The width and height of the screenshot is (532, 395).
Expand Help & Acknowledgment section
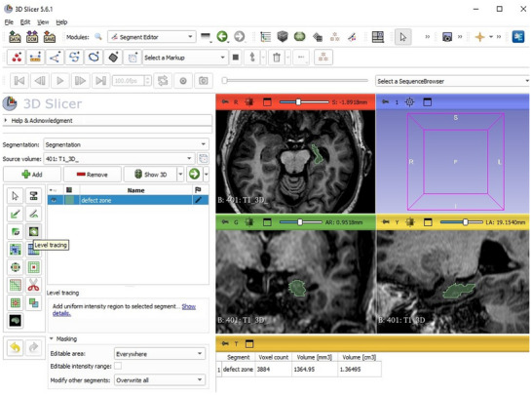[107, 121]
